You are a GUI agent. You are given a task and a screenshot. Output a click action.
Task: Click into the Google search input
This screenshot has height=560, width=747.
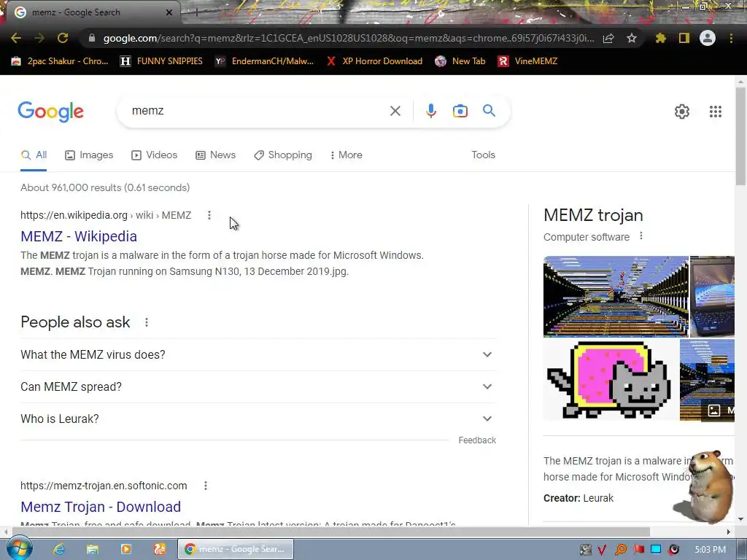[x=258, y=111]
